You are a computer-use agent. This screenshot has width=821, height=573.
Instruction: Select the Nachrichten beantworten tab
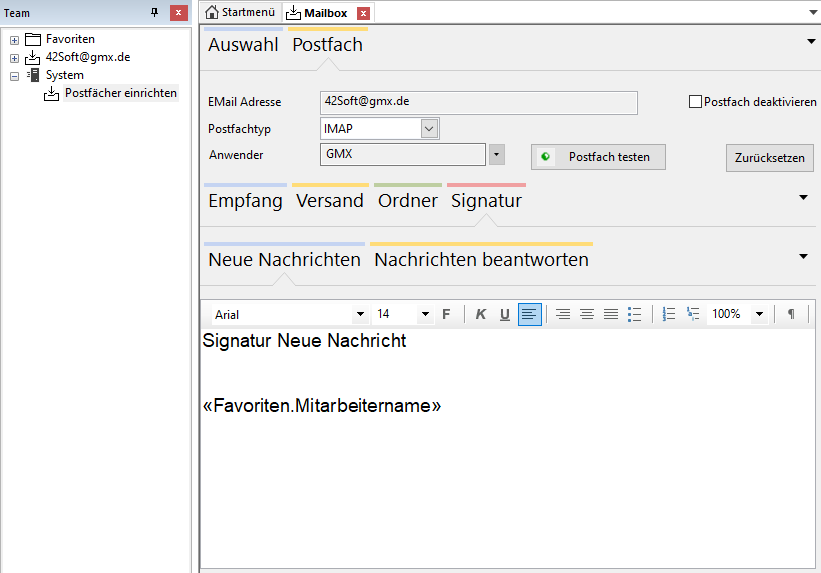coord(481,260)
